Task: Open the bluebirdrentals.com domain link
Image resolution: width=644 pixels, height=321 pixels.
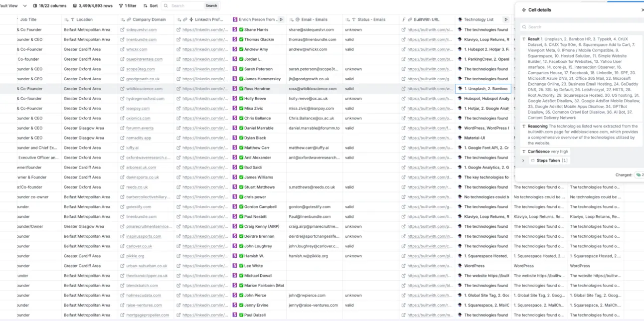Action: pos(144,59)
